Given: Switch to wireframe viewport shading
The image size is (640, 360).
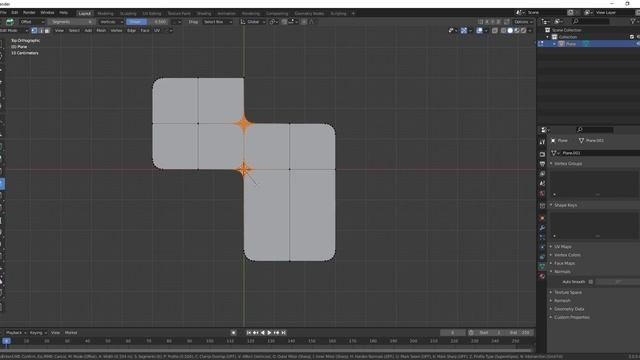Looking at the screenshot, I should (503, 30).
